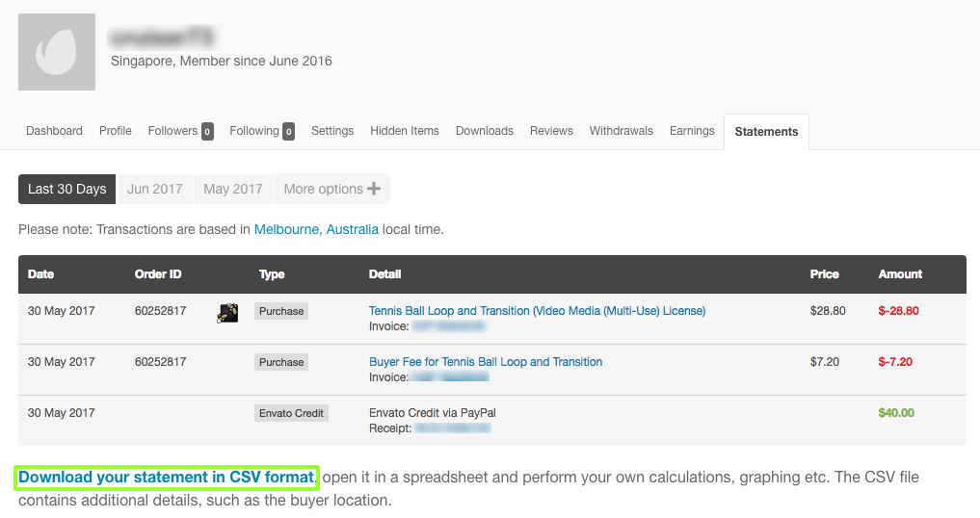Viewport: 980px width, 518px height.
Task: Click the plus icon in More options
Action: point(374,189)
